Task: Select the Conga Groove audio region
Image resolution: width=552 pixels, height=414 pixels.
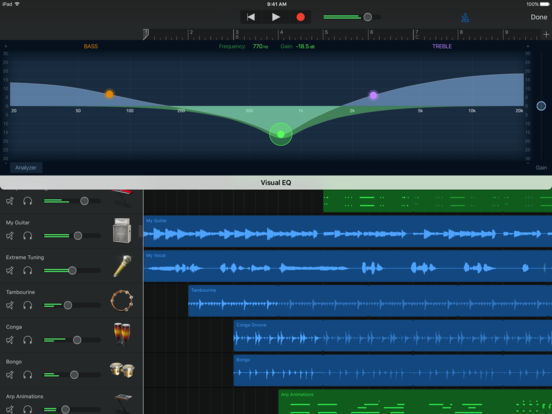Action: tap(393, 335)
